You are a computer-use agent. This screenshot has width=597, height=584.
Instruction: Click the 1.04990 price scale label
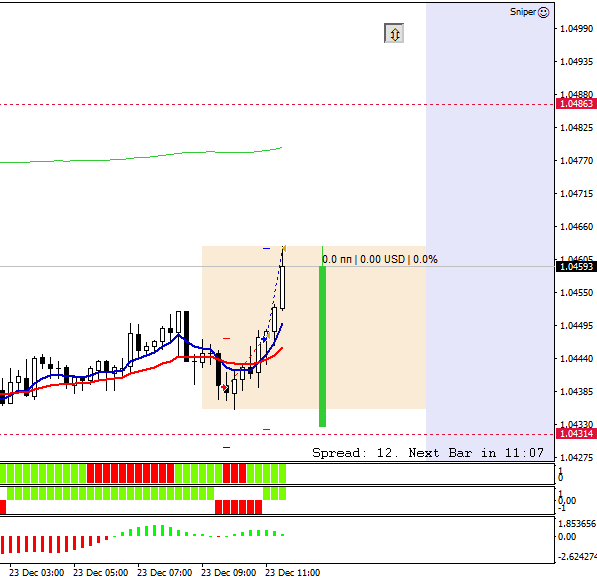point(576,29)
